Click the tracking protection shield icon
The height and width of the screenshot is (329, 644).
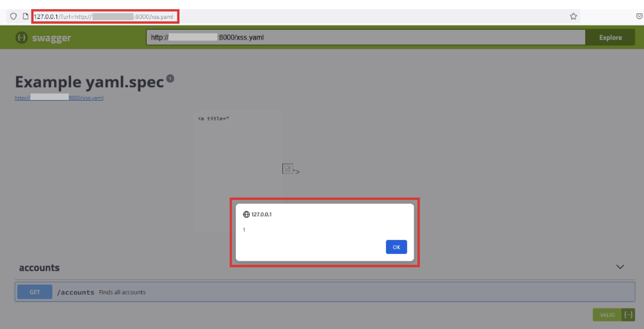click(13, 17)
